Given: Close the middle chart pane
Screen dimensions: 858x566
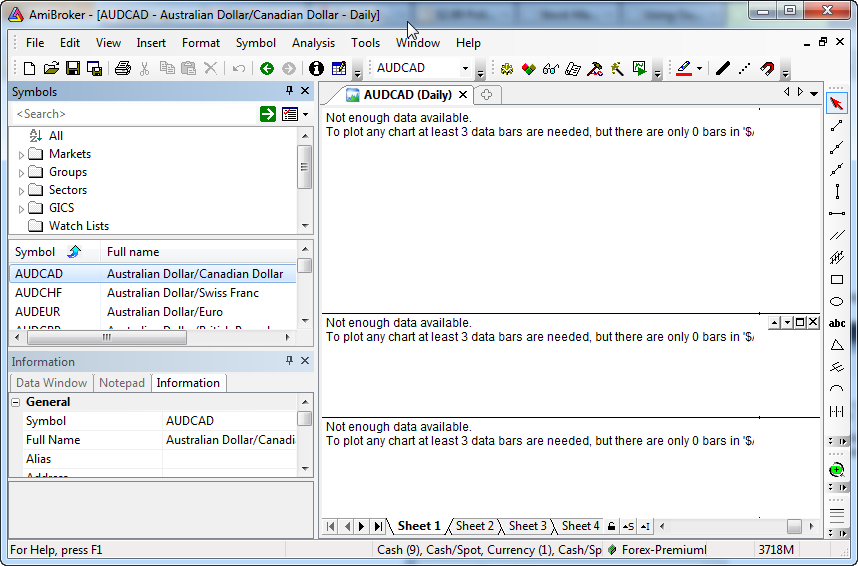Looking at the screenshot, I should tap(813, 322).
